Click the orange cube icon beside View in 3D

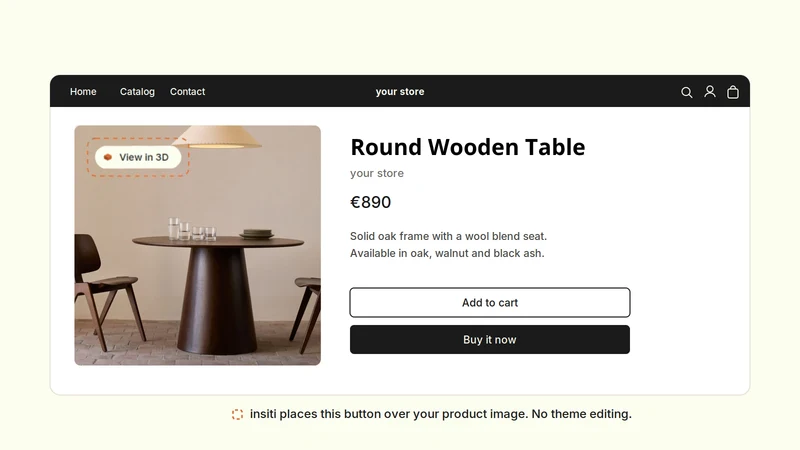(108, 157)
